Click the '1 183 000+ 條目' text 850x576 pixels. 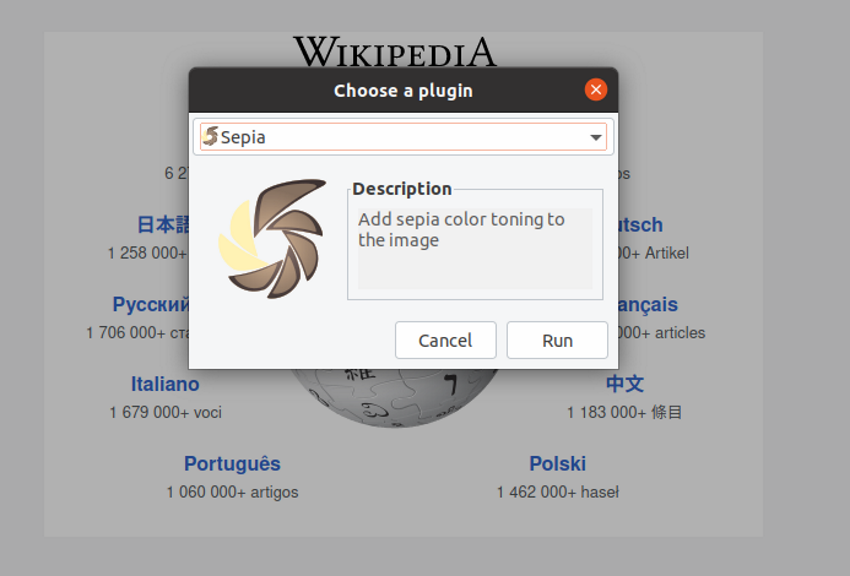pyautogui.click(x=624, y=412)
